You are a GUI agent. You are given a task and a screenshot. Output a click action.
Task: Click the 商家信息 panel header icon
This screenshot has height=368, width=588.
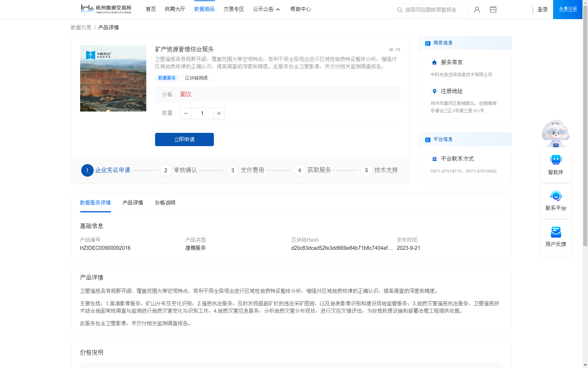click(428, 43)
